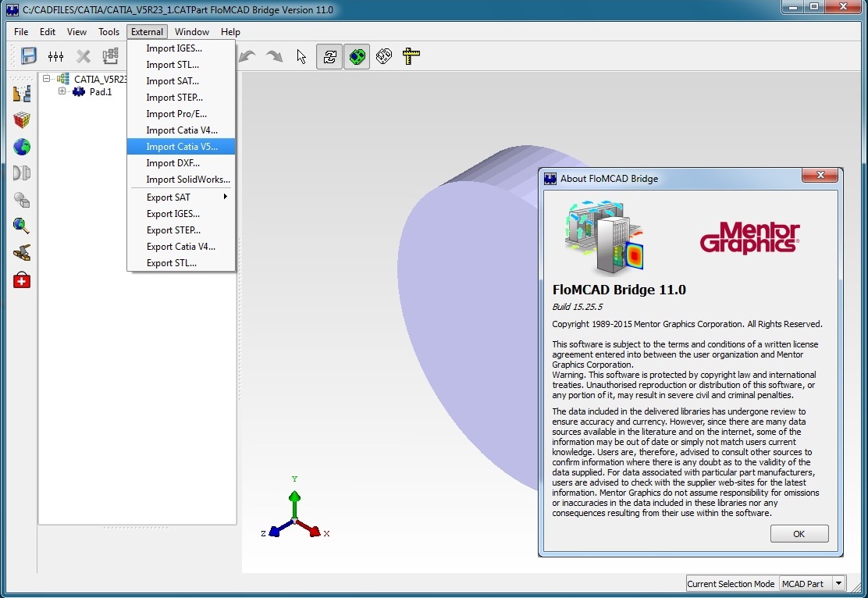Choose Import SolidWorks... menu entry
Screen dimensions: 868x598
181,179
